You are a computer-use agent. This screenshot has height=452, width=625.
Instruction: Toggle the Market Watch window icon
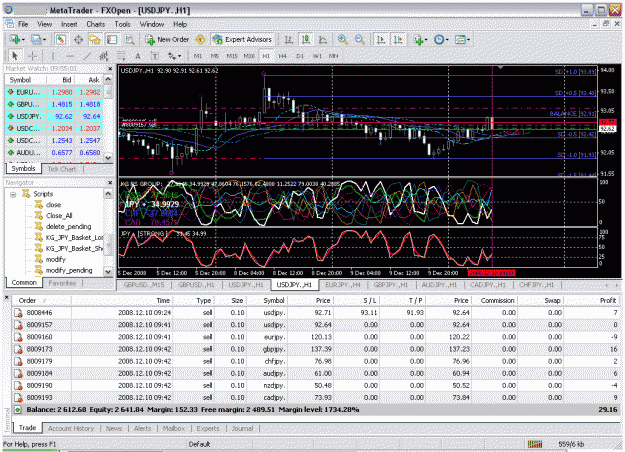tap(61, 39)
